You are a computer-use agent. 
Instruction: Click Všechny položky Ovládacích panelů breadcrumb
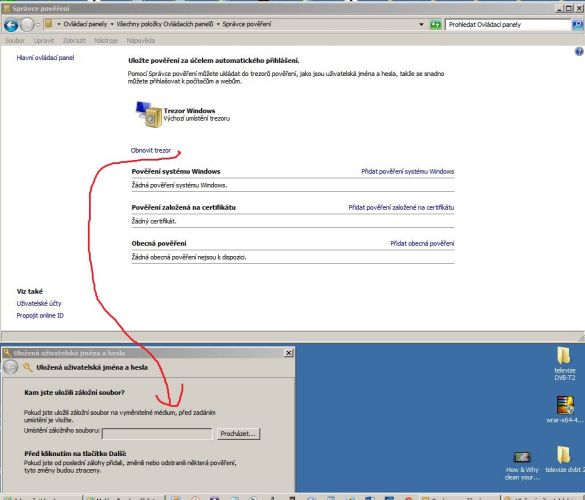(165, 24)
